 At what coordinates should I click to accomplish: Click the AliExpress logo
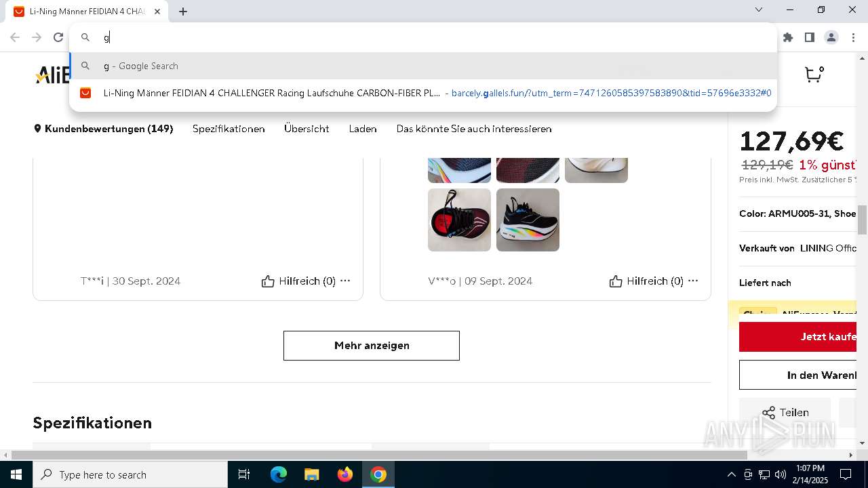[x=52, y=75]
